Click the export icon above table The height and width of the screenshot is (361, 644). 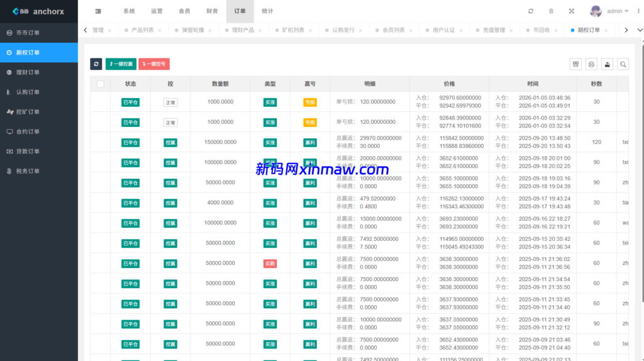[x=607, y=64]
